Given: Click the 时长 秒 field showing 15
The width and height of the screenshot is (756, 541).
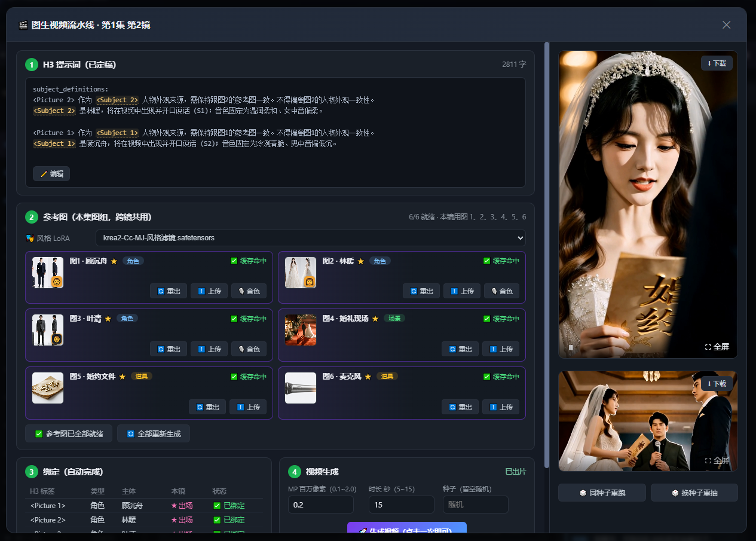Looking at the screenshot, I should tap(402, 505).
